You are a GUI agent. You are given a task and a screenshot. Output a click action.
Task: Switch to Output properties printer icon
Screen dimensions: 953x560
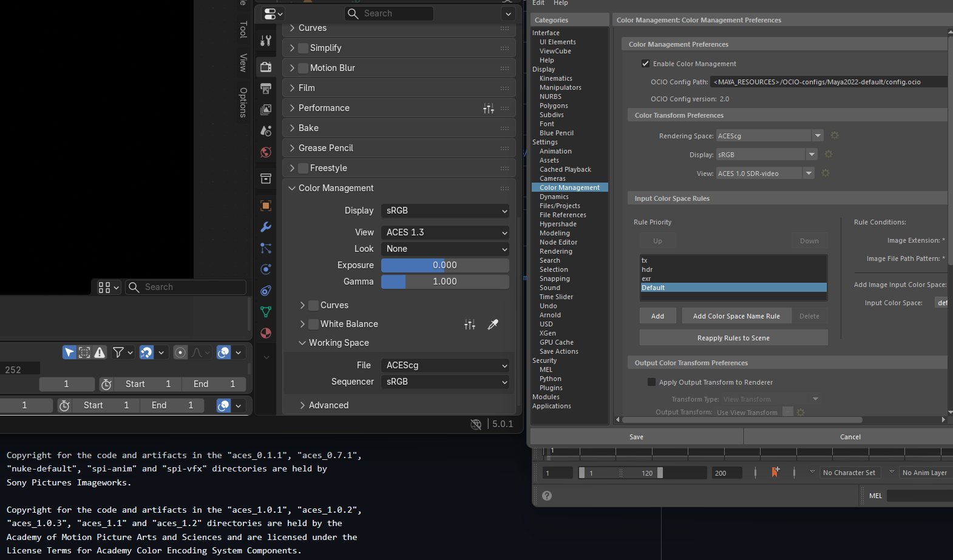click(x=266, y=89)
